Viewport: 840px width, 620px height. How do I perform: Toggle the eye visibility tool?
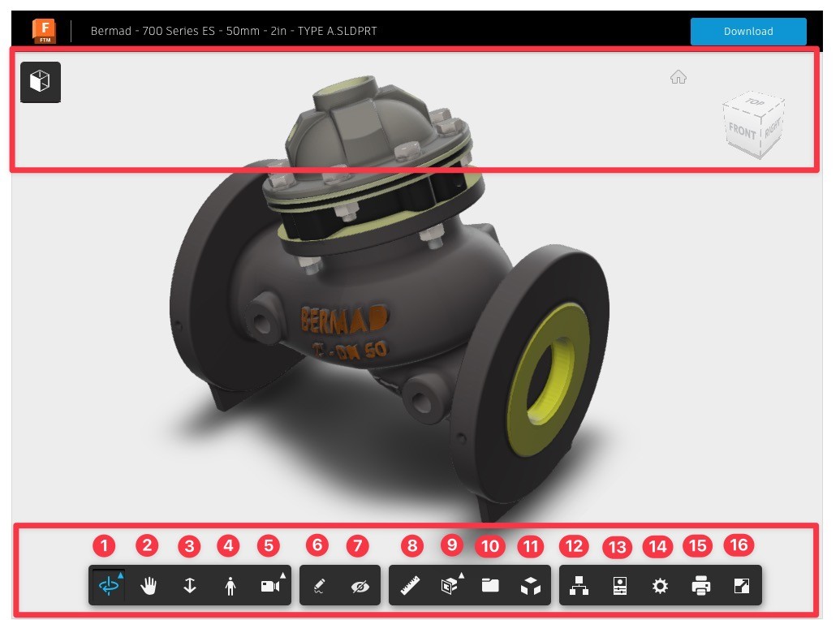[x=360, y=587]
